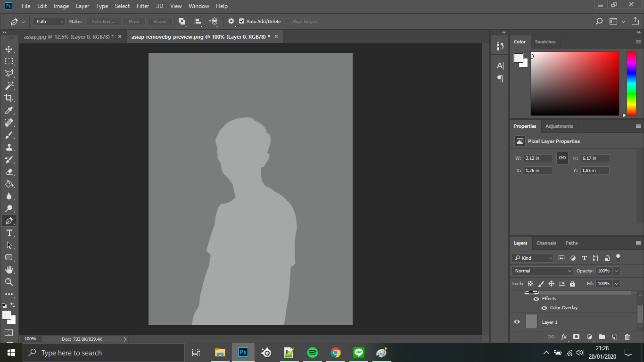Open the path options gear dropdown
The width and height of the screenshot is (644, 362).
click(x=231, y=21)
